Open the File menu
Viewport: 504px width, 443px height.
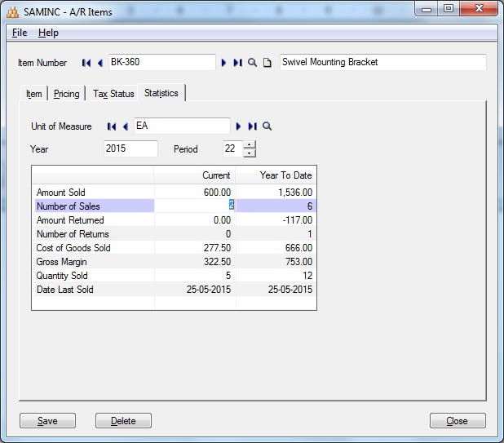pos(20,33)
